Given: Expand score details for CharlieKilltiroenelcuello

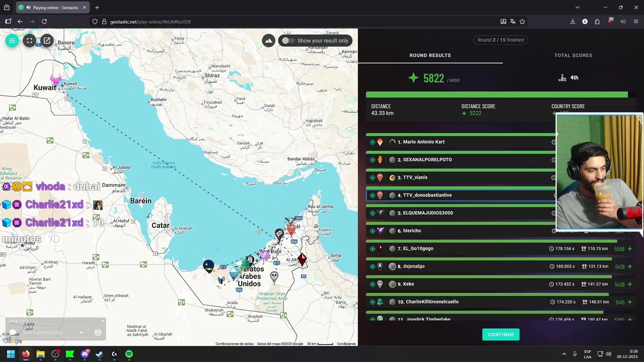Looking at the screenshot, I should point(630,302).
